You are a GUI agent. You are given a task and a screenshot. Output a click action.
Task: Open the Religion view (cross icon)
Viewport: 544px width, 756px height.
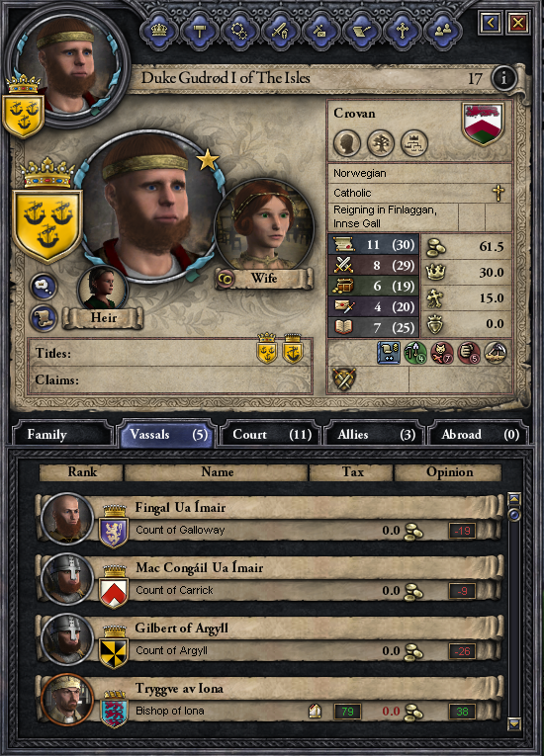(x=403, y=32)
